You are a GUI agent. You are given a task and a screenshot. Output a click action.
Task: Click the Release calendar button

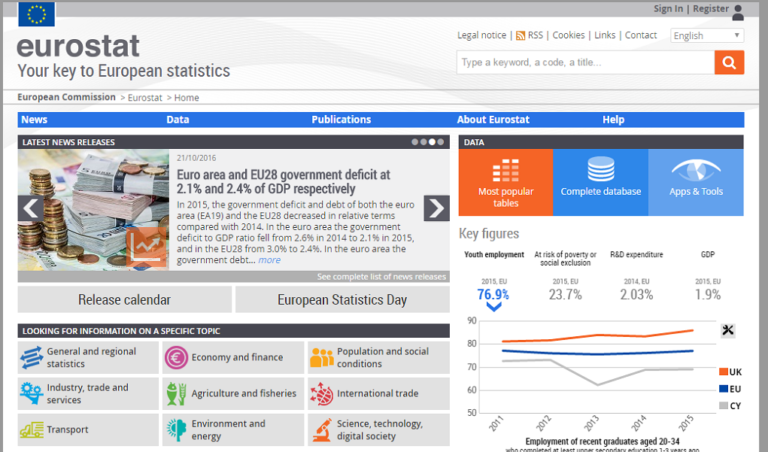tap(124, 299)
